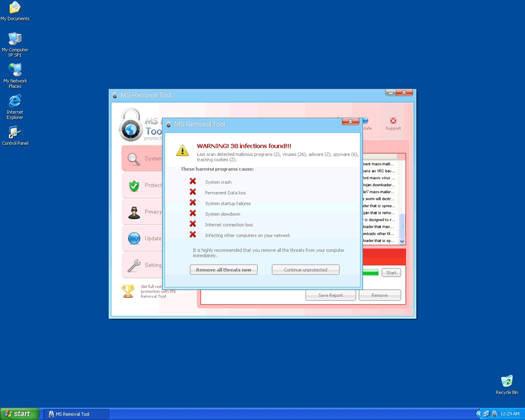Open Control Panel desktop shortcut
This screenshot has width=525, height=420.
point(15,133)
